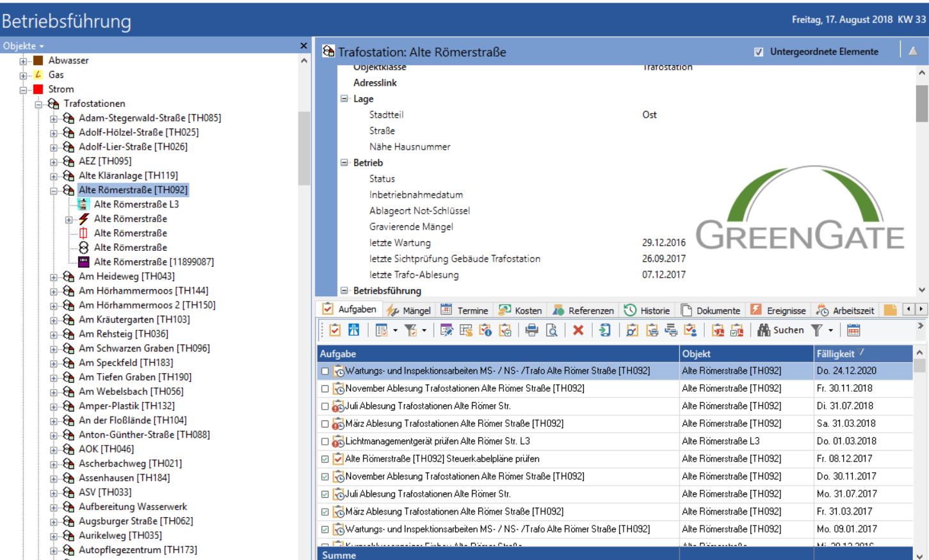Toggle the Untergeordnete Elemente checkbox
This screenshot has height=560, width=929.
[759, 52]
